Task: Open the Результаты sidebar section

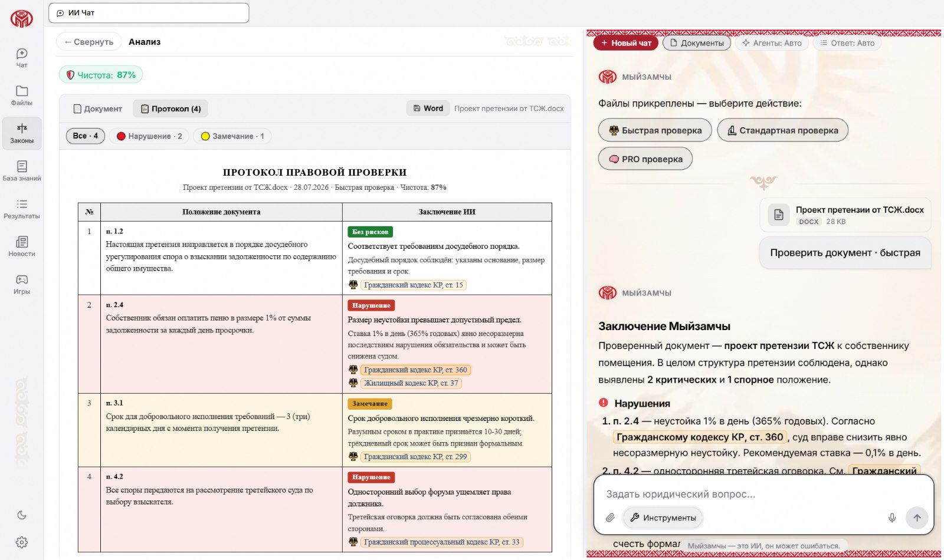Action: 22,209
